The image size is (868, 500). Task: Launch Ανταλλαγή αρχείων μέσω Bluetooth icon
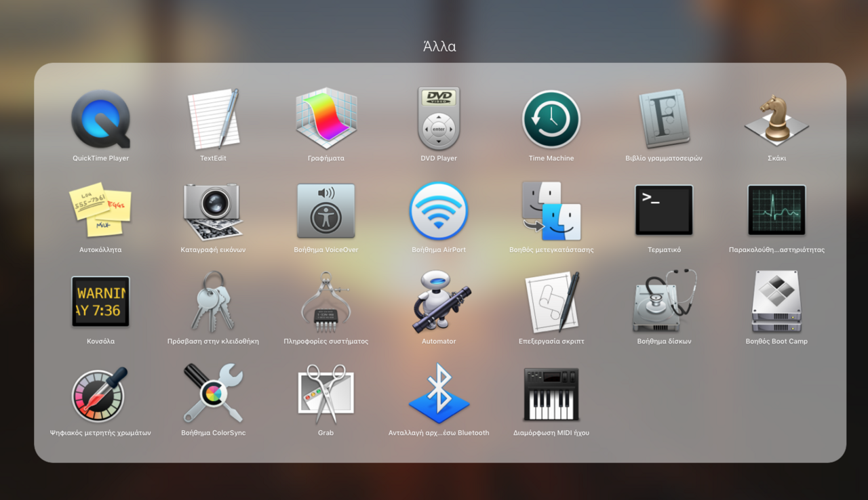[x=439, y=393]
